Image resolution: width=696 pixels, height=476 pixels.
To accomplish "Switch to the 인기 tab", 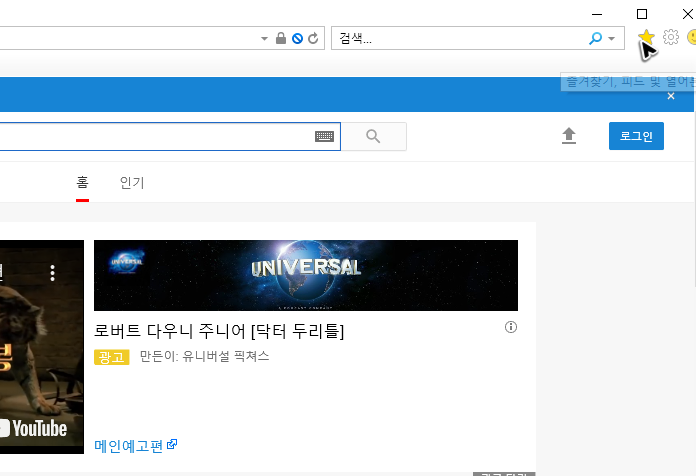I will (x=132, y=182).
